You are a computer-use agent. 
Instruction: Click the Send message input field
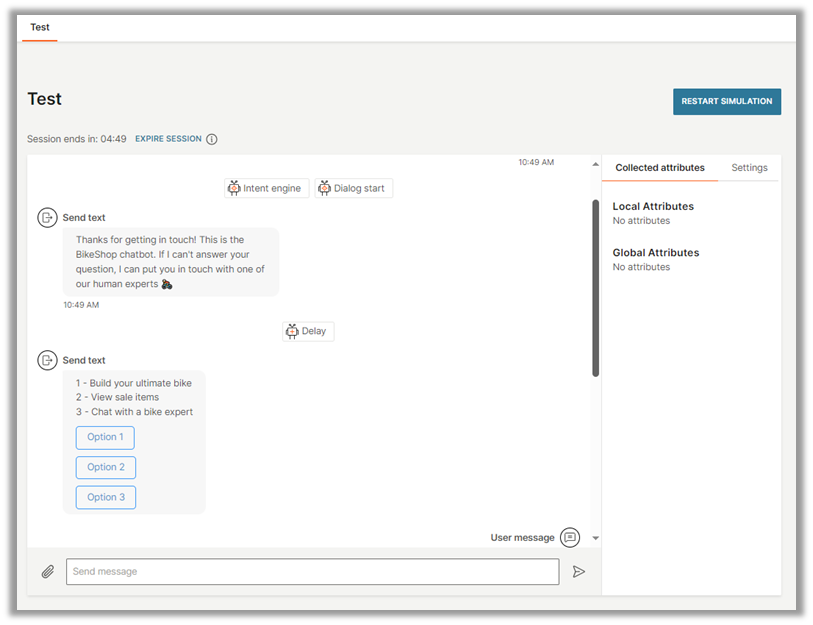(313, 572)
